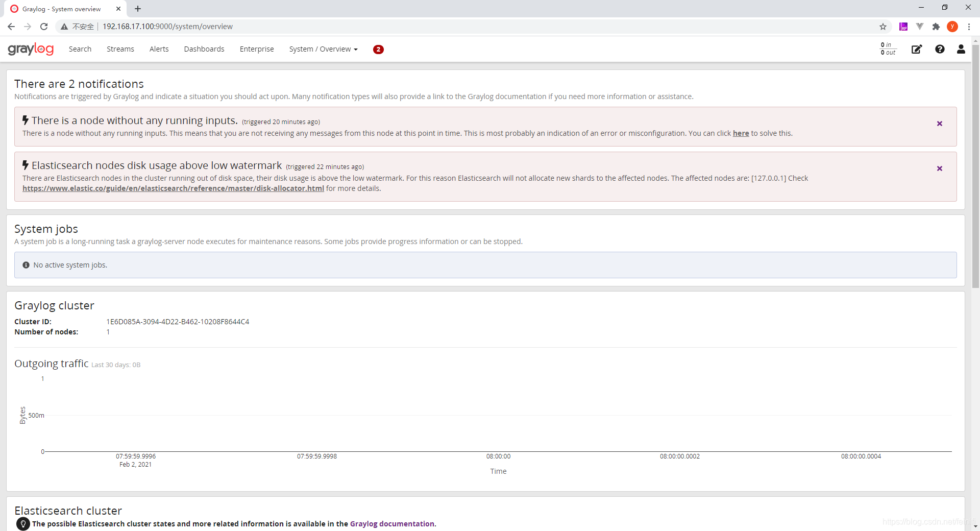Open the Enterprise menu item
Viewport: 980px width, 531px height.
(x=257, y=49)
